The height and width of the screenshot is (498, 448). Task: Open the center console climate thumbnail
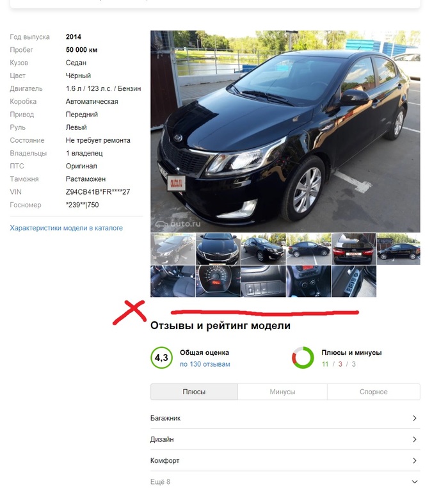308,282
